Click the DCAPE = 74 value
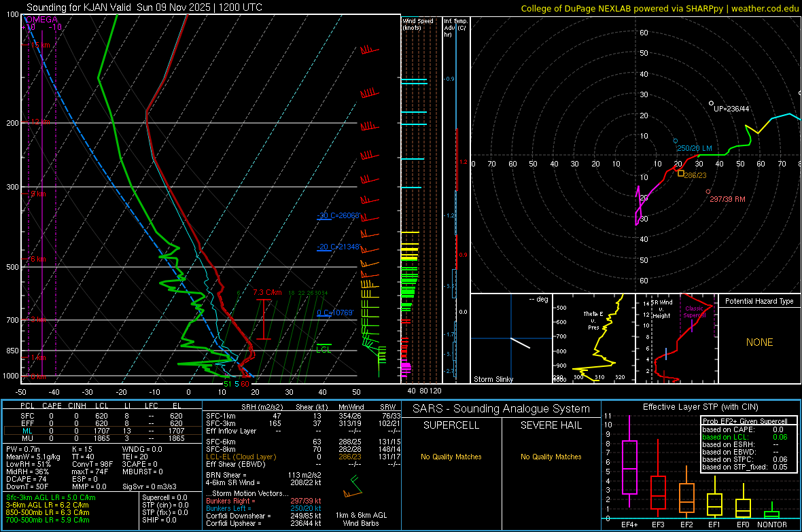Image resolution: width=802 pixels, height=532 pixels. click(x=26, y=479)
